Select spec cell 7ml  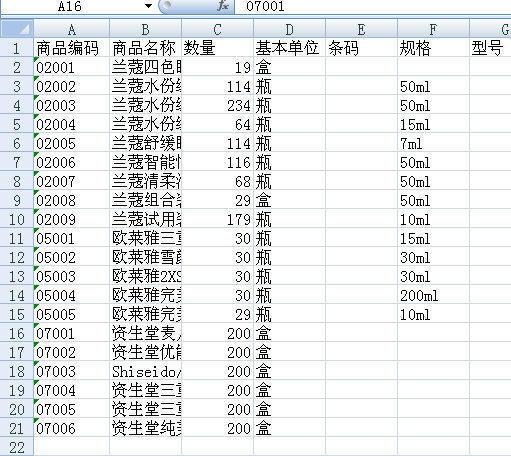pos(433,143)
